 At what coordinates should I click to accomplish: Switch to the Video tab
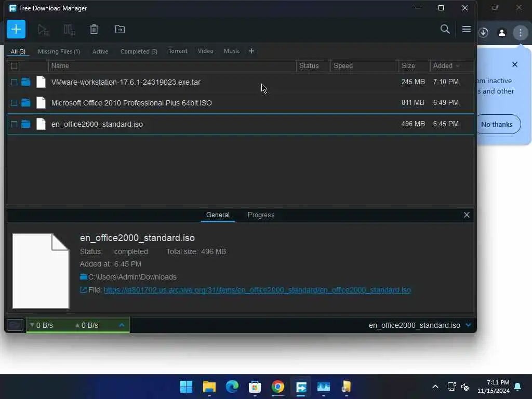[x=206, y=51]
